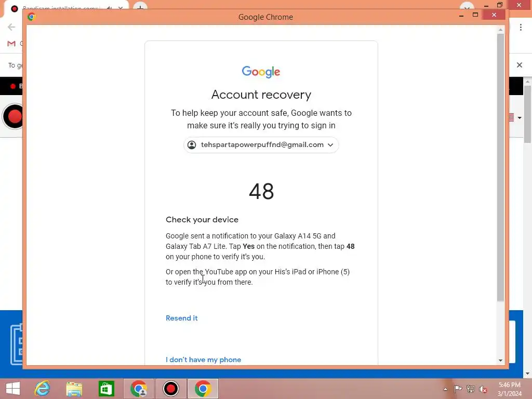Screen dimensions: 532x399
Task: Expand the tehspartapowerpuffnd@gmail.com account selector
Action: pyautogui.click(x=261, y=145)
